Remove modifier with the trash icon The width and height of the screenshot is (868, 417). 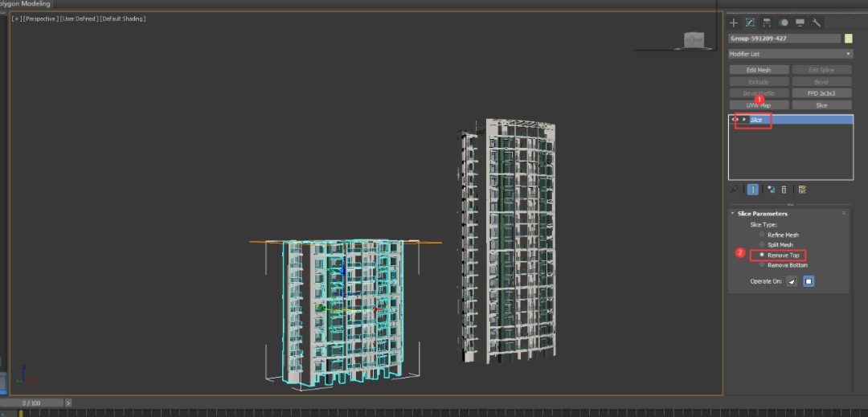(784, 190)
